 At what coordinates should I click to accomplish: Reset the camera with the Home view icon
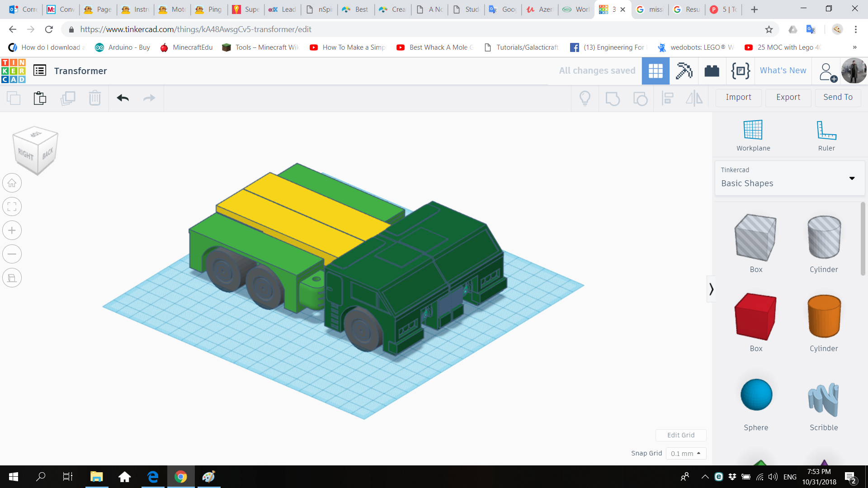[x=12, y=183]
